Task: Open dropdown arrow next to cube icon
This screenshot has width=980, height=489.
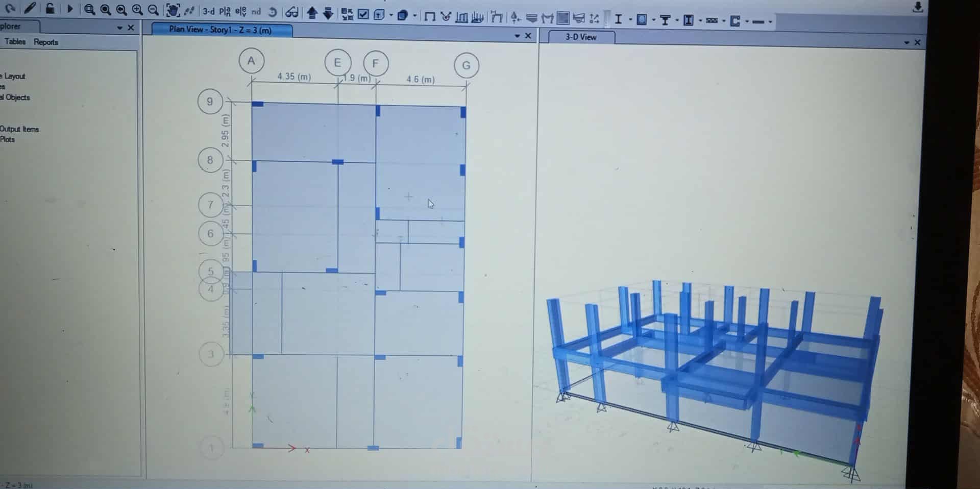Action: tap(414, 15)
